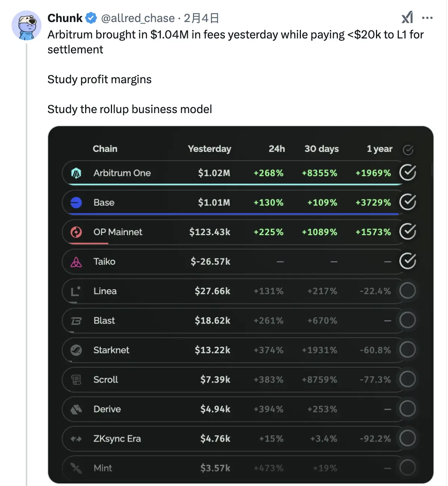Click the Linea chain icon

[76, 291]
